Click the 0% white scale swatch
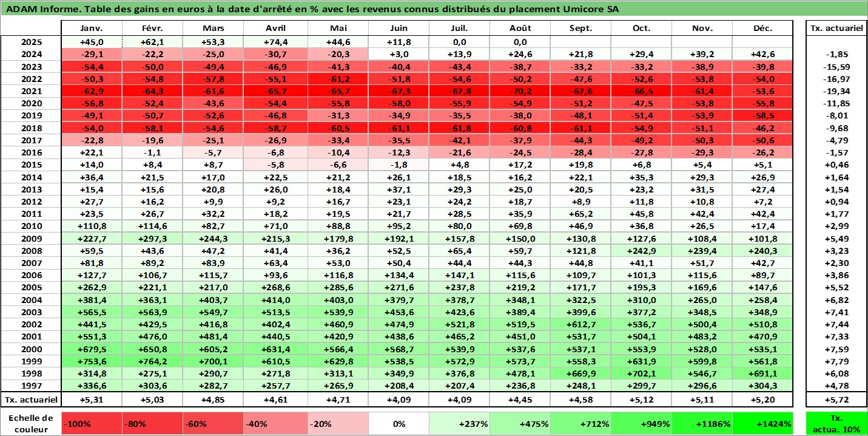The image size is (868, 436). (399, 423)
